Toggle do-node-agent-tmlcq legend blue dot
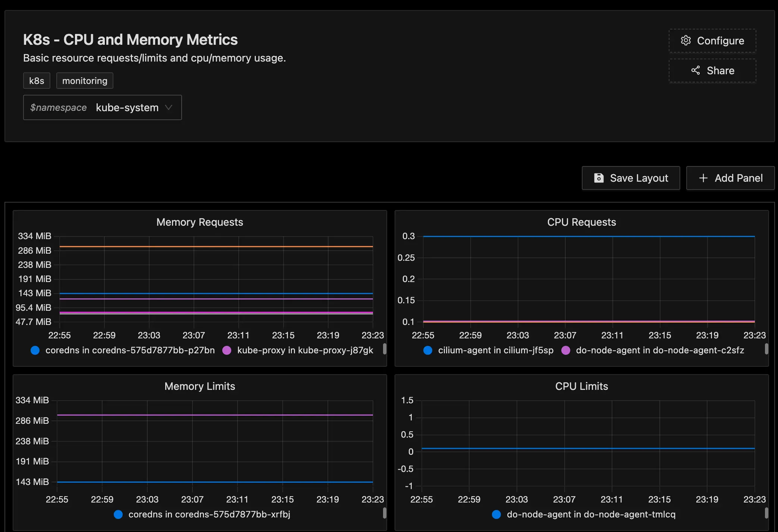 point(496,514)
